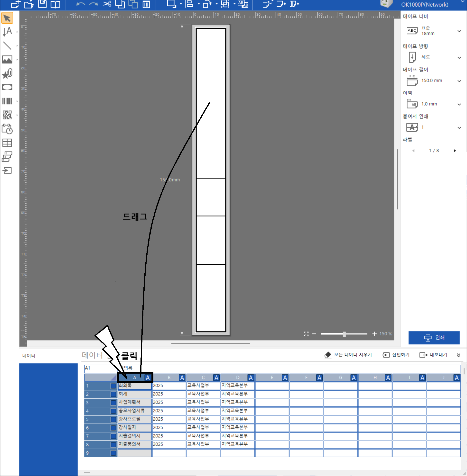Redo the last undone action
The width and height of the screenshot is (467, 476).
93,4
